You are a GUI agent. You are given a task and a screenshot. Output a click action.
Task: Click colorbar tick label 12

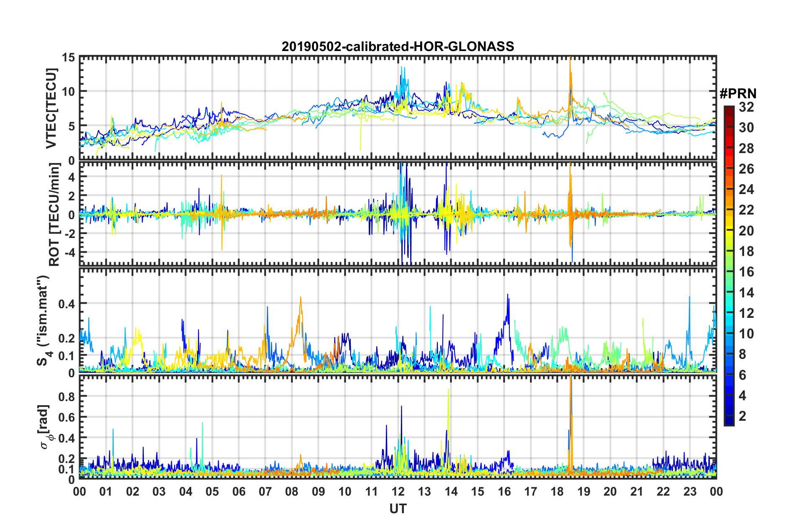click(x=746, y=313)
